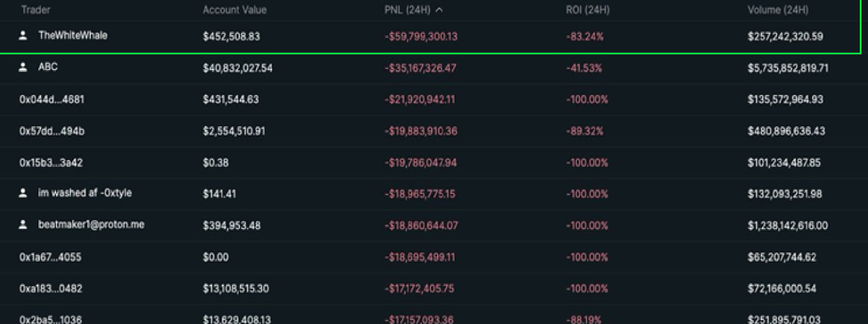Click PNL value -$21,920,942.11
Viewport: 868px width, 324px height.
pos(419,100)
